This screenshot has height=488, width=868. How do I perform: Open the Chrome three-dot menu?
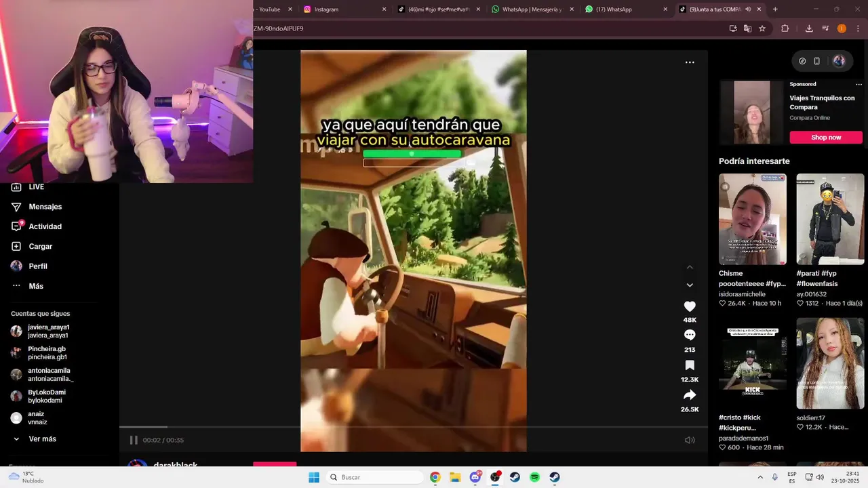858,28
